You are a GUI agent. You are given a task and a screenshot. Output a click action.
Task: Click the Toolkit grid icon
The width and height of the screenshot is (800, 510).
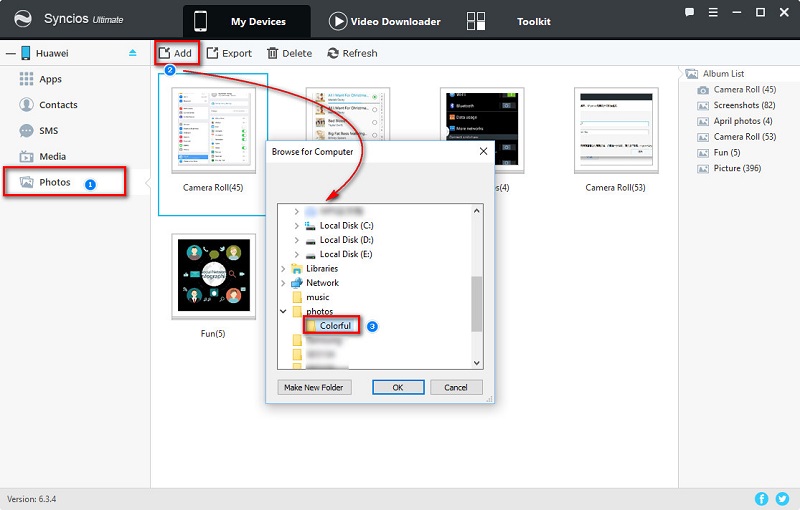pyautogui.click(x=476, y=21)
